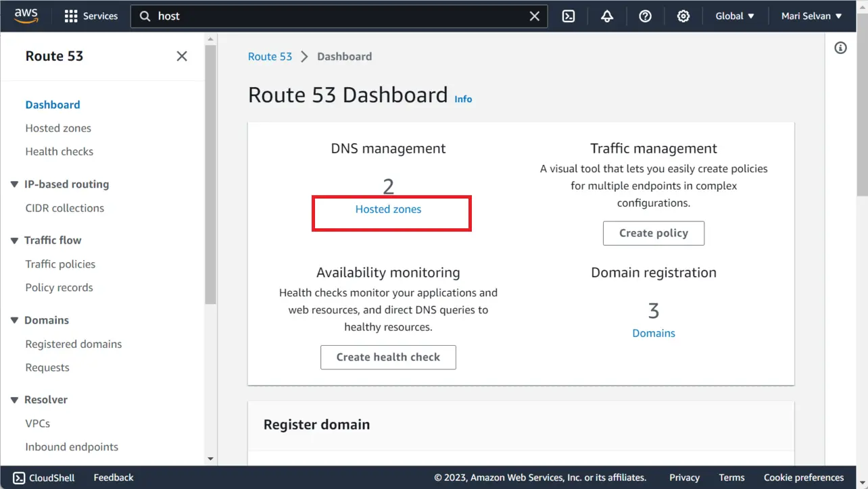
Task: Click the Register domain heading
Action: (x=316, y=425)
